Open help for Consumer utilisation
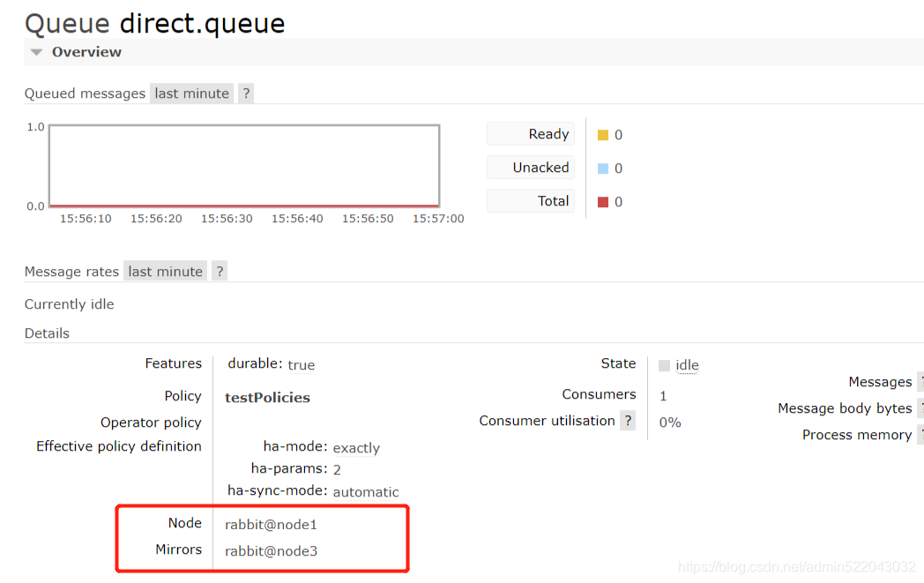This screenshot has width=924, height=583. 628,421
